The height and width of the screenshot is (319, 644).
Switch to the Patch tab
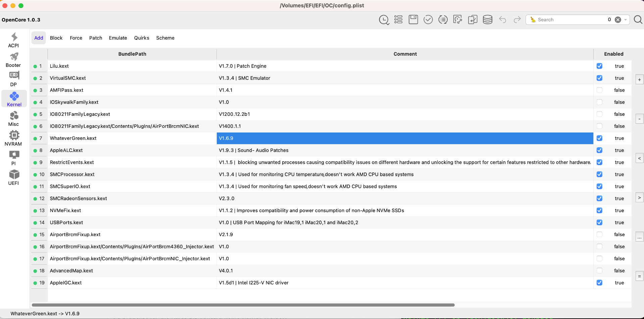tap(96, 38)
